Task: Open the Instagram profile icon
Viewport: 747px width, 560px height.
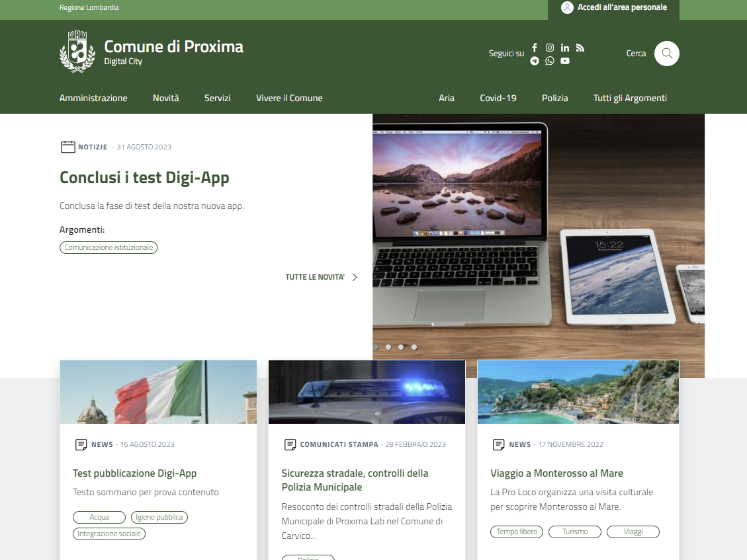Action: point(550,48)
